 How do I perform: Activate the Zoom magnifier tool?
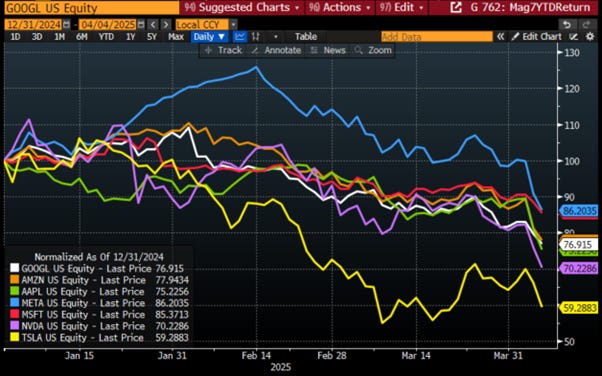tap(373, 50)
